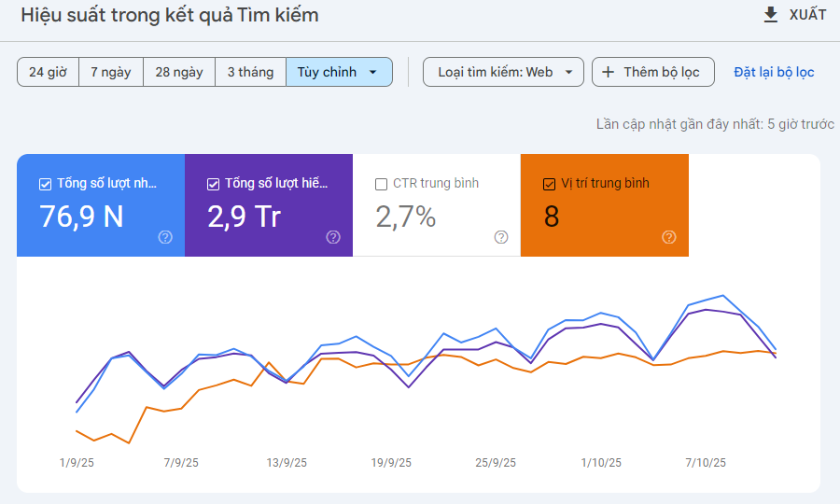Click the plus icon in Thêm bộ lọc
Screen dimensions: 840x504
click(x=609, y=72)
